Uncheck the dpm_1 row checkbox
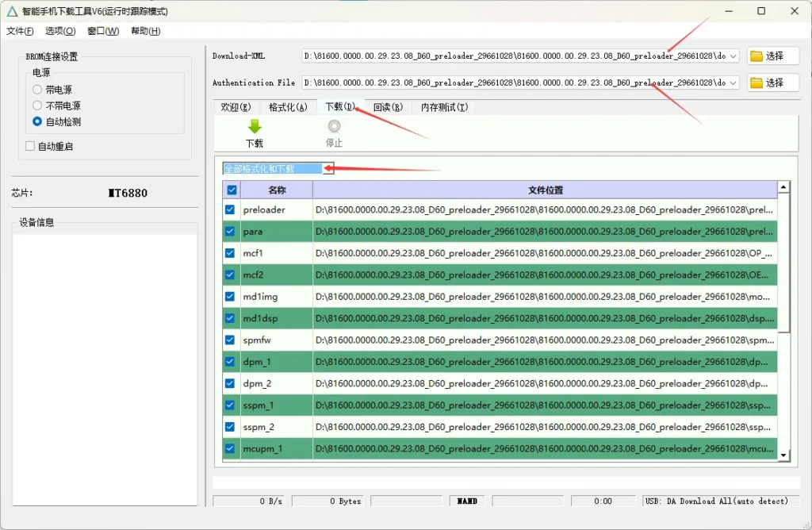Image resolution: width=812 pixels, height=530 pixels. pos(230,362)
